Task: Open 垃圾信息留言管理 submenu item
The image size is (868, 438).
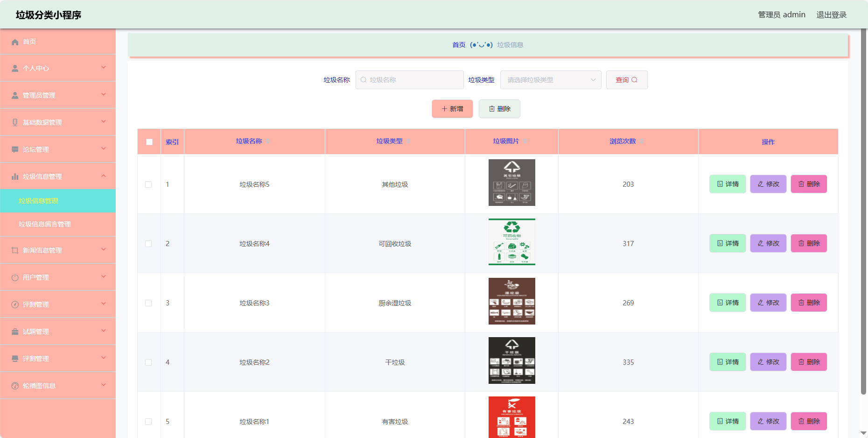Action: click(58, 224)
